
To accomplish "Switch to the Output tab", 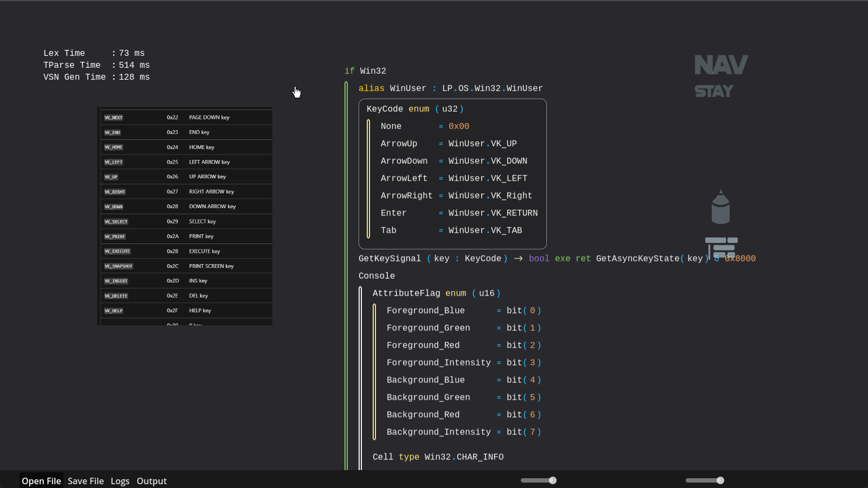I will (x=151, y=481).
